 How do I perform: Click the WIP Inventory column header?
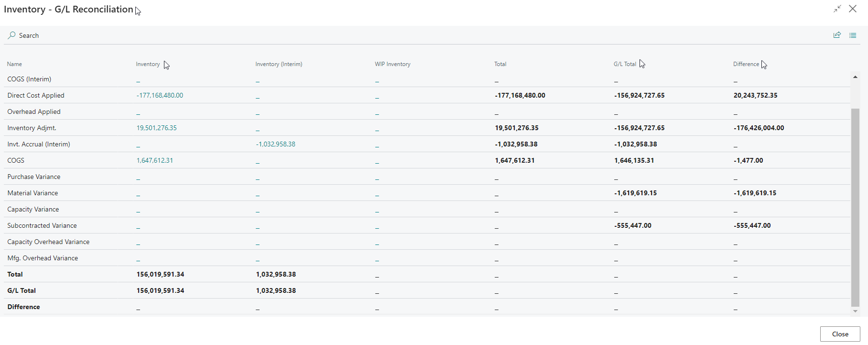(392, 64)
